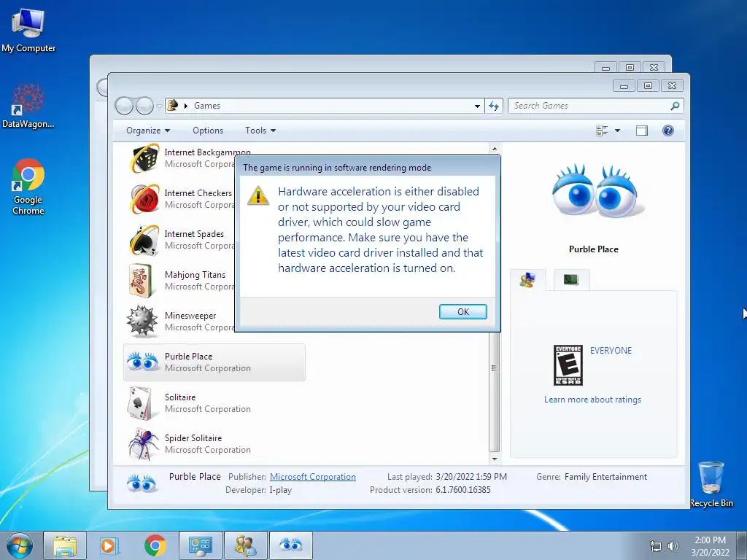The height and width of the screenshot is (560, 747).
Task: Select the Recycle Bin desktop icon
Action: click(x=711, y=484)
